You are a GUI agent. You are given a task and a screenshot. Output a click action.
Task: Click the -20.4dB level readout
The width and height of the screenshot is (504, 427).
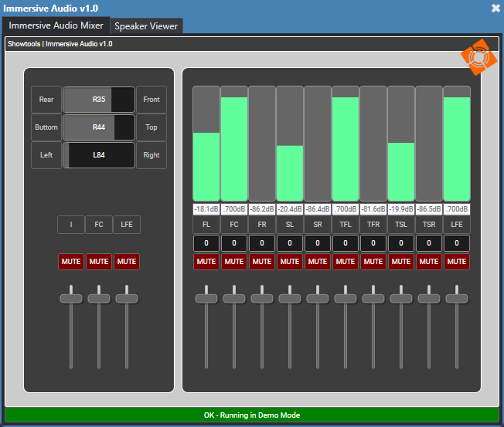click(290, 209)
